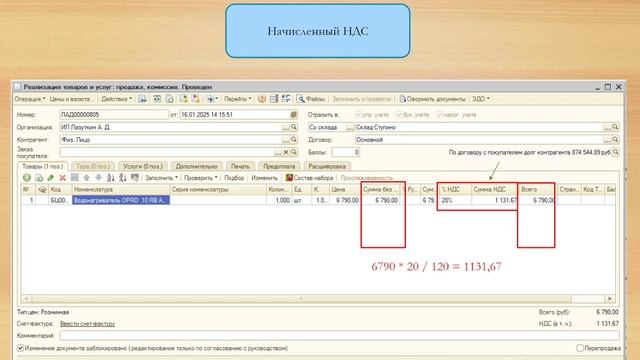Open the Заполнить dropdown in table toolbar

point(161,178)
